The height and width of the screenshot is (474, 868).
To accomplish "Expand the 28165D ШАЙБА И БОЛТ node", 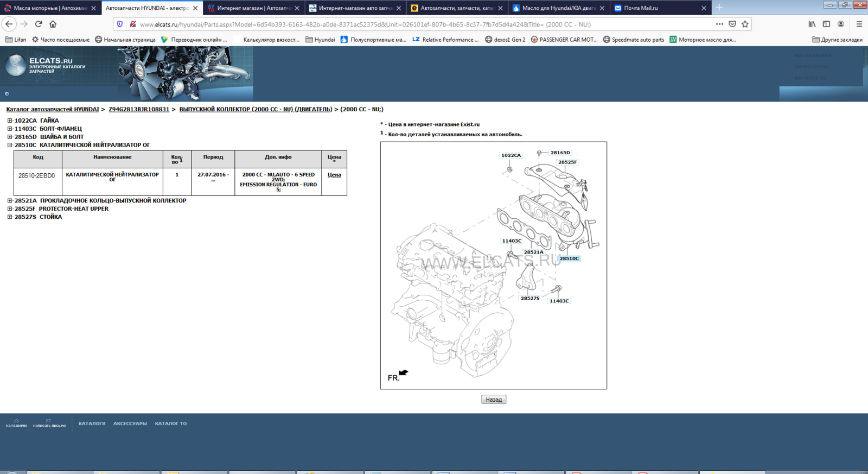I will pos(10,137).
